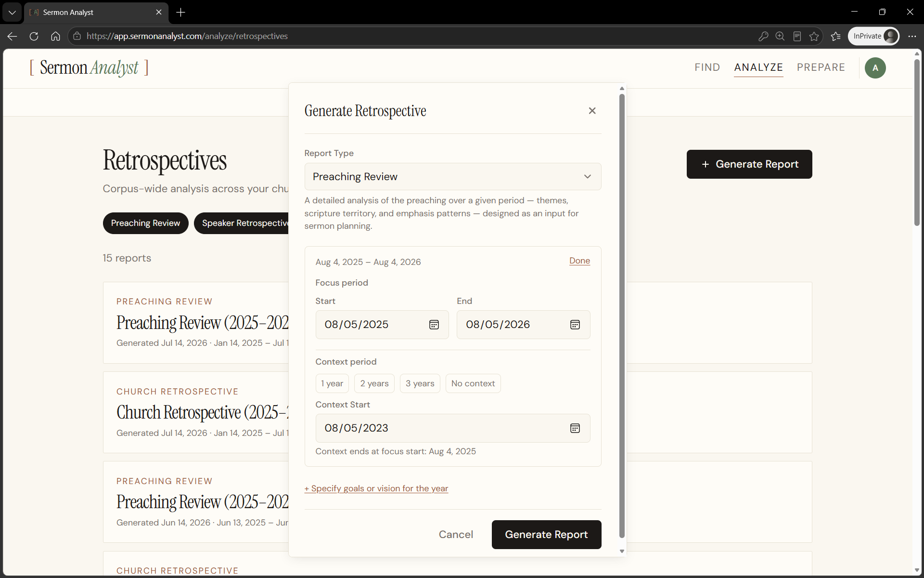Click Generate Report in the dialog
924x578 pixels.
[546, 535]
